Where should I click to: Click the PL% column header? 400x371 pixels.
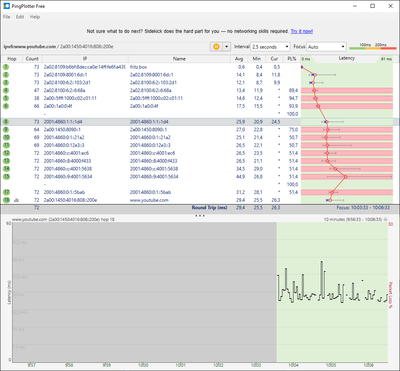[x=292, y=59]
